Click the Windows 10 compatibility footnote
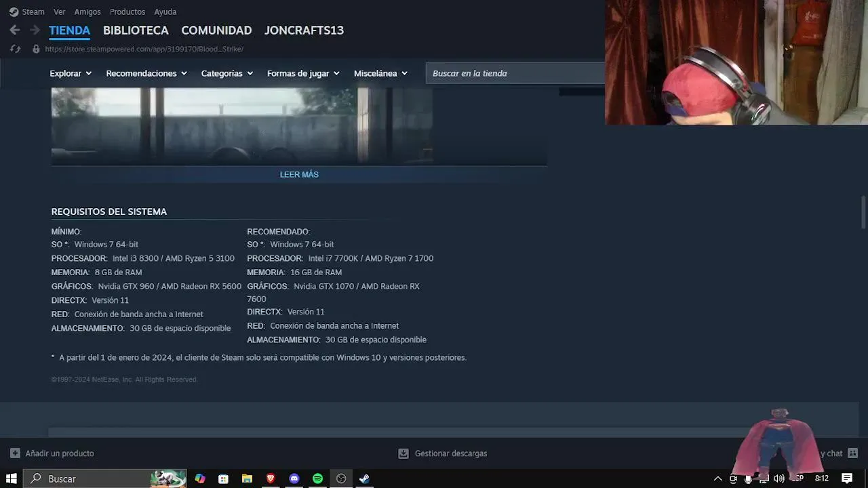This screenshot has height=488, width=868. (x=259, y=357)
